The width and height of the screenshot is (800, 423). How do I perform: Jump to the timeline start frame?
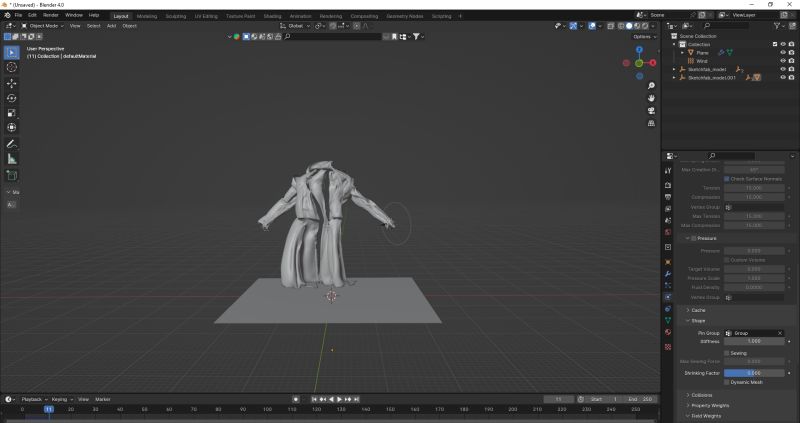pos(314,400)
